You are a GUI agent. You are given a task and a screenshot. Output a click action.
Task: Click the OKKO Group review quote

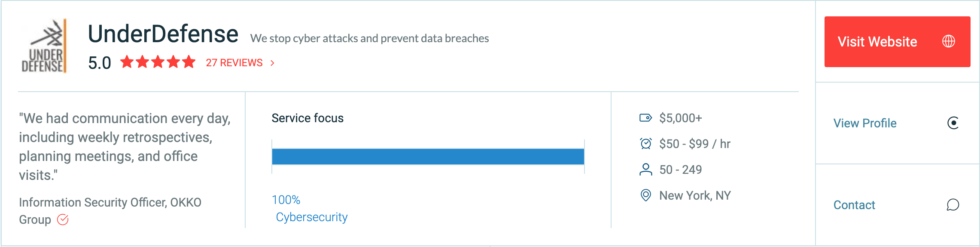coord(125,147)
